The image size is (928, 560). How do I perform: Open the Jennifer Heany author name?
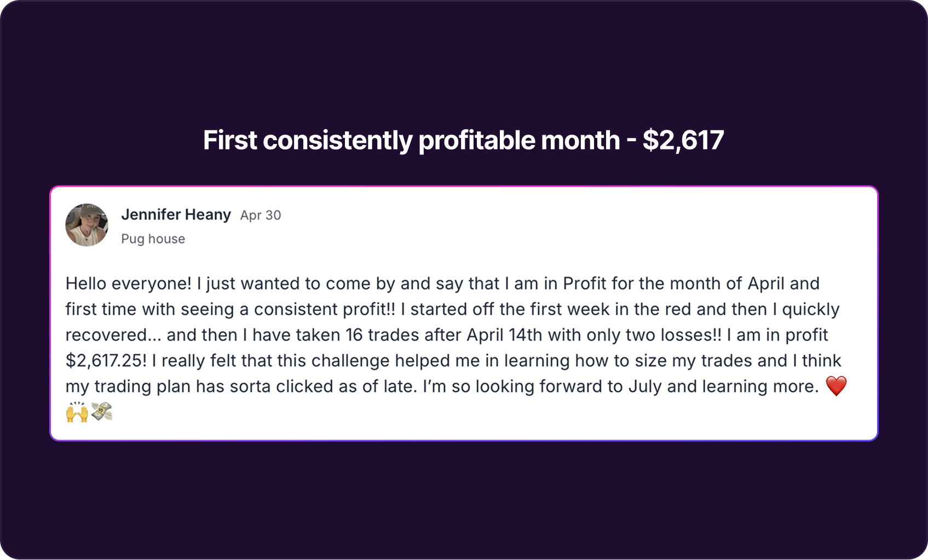click(176, 215)
